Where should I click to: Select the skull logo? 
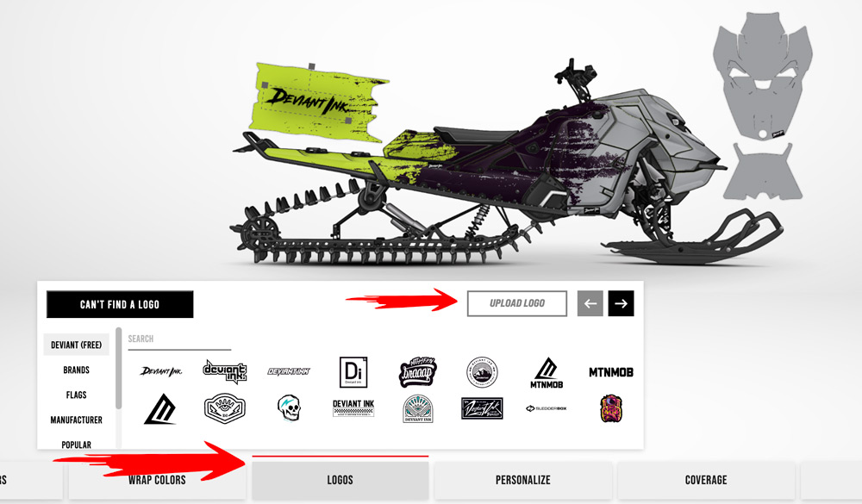click(289, 408)
